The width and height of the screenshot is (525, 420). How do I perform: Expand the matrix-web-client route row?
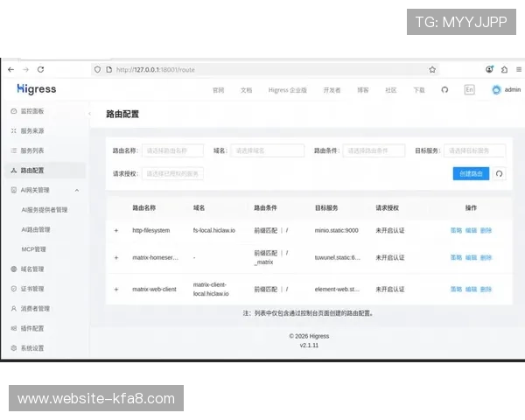116,290
